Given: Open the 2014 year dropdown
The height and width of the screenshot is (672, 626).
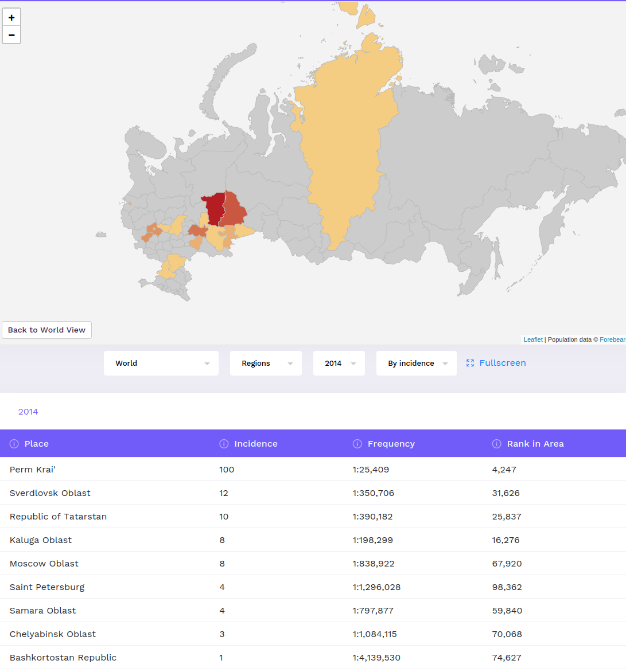Looking at the screenshot, I should [339, 364].
